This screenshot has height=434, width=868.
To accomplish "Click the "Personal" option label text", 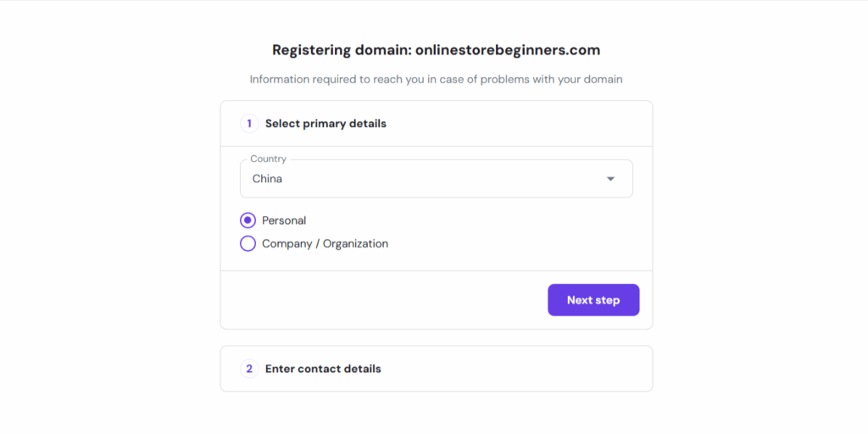I will tap(284, 220).
